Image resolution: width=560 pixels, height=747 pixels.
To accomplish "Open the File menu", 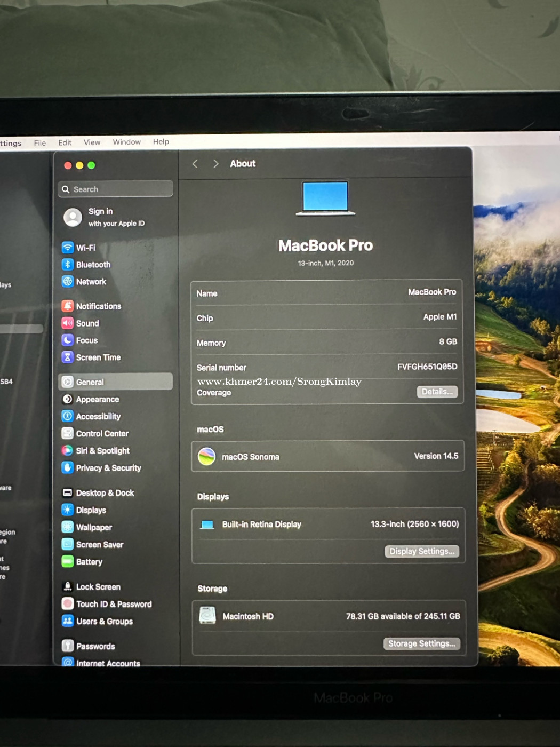I will click(x=40, y=143).
